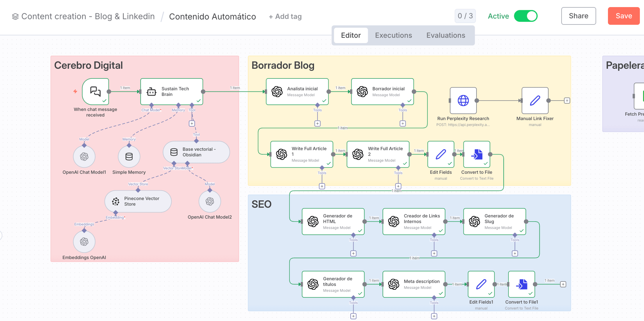This screenshot has width=644, height=321.
Task: Add node after Convert to File1
Action: (x=563, y=284)
